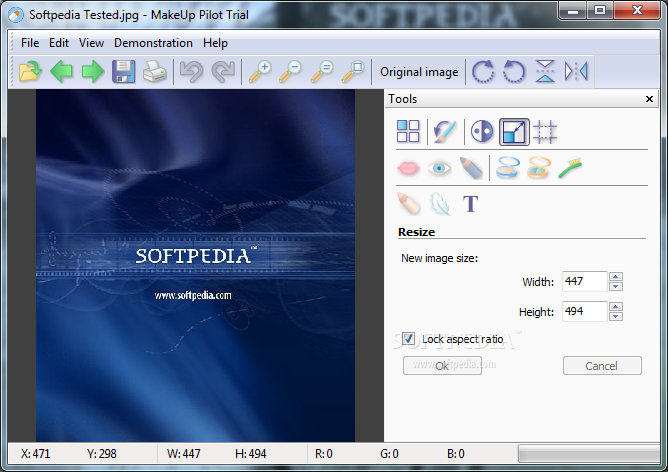The height and width of the screenshot is (472, 668).
Task: Open the Help menu
Action: [x=215, y=43]
